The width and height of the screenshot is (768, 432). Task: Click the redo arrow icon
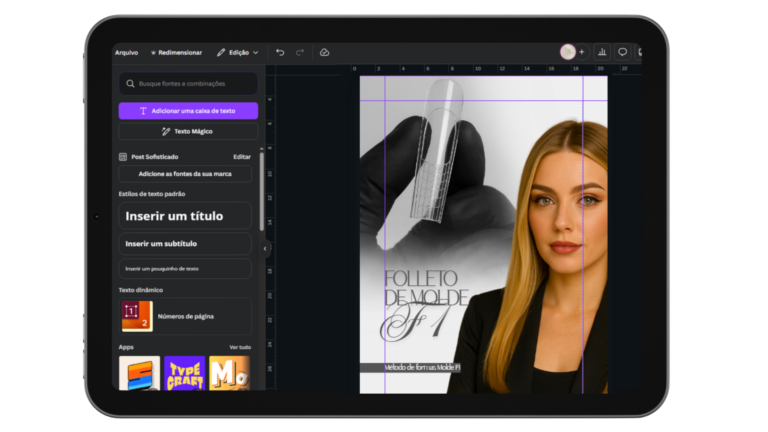coord(300,52)
